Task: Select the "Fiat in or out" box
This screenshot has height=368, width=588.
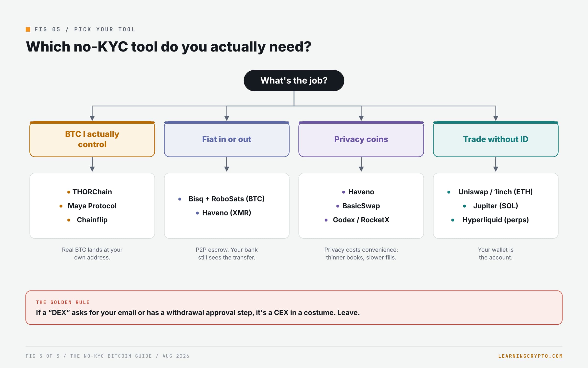Action: [x=227, y=139]
